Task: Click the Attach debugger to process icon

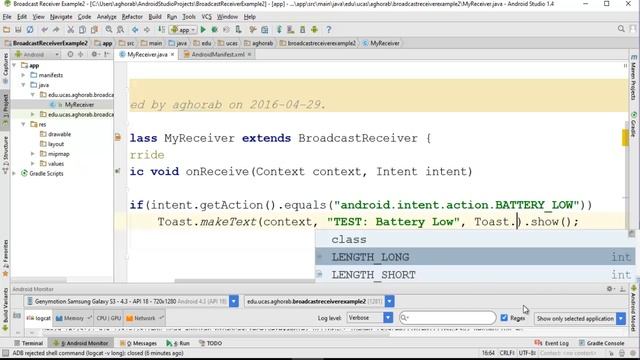Action: point(238,29)
